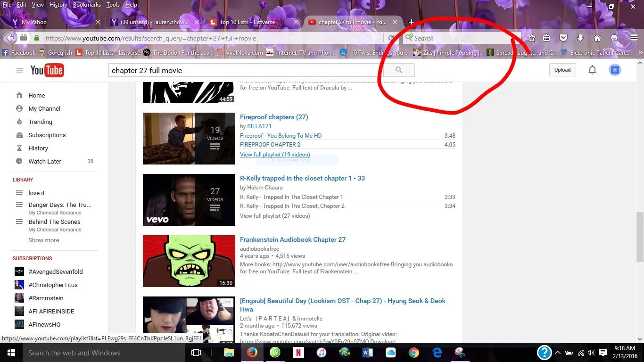Open the Help menu
The height and width of the screenshot is (362, 644).
click(x=131, y=5)
